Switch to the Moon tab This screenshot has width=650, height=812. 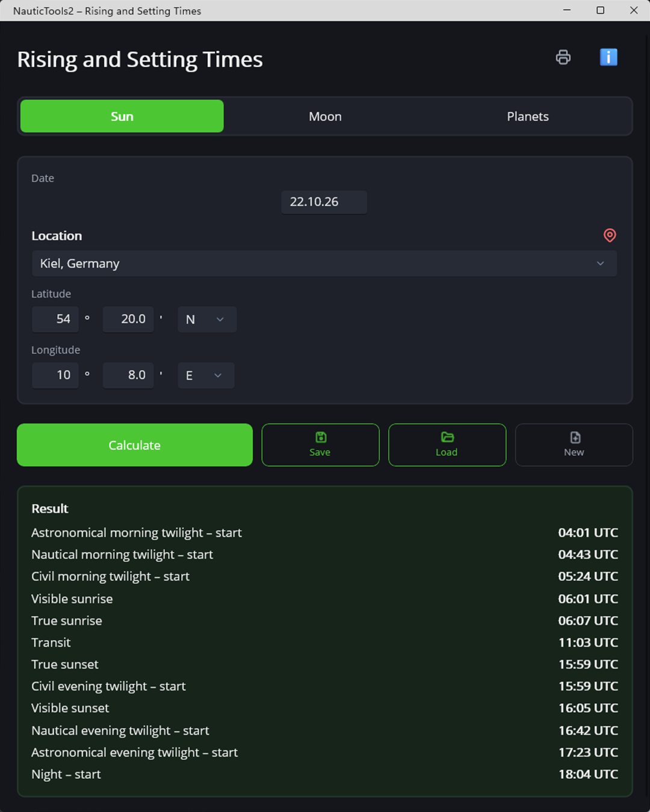[325, 117]
